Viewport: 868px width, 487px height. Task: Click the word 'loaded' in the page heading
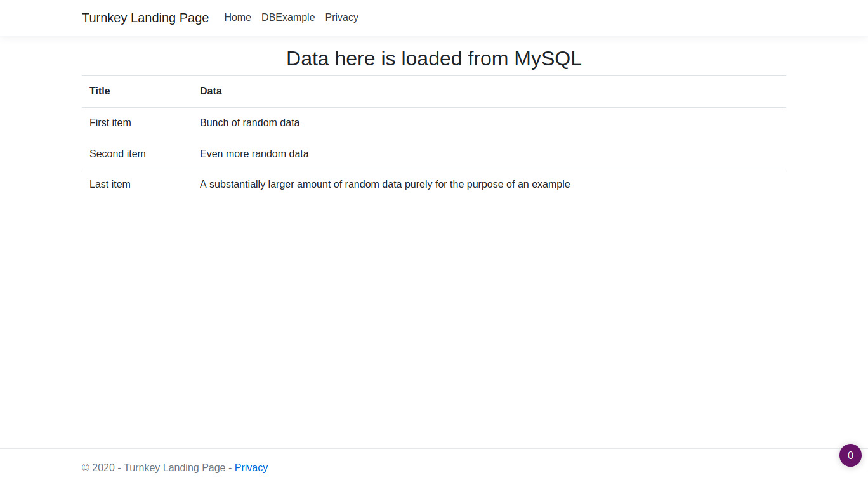(x=431, y=58)
